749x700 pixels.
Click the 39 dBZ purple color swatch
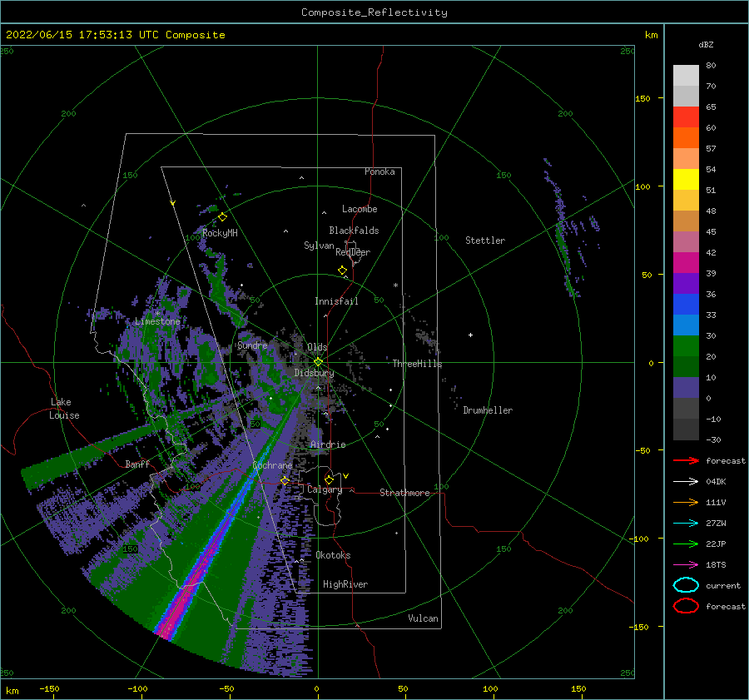[686, 284]
